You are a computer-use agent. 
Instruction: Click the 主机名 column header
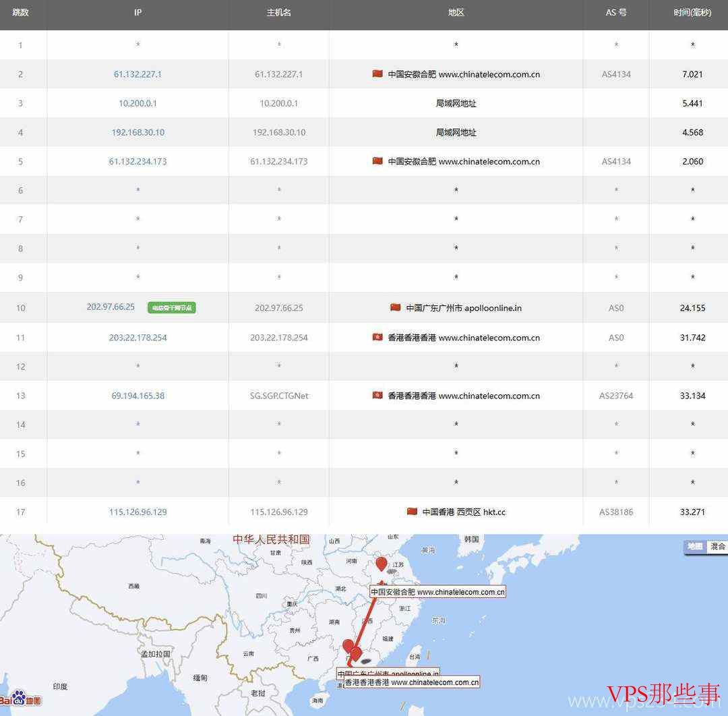[278, 13]
